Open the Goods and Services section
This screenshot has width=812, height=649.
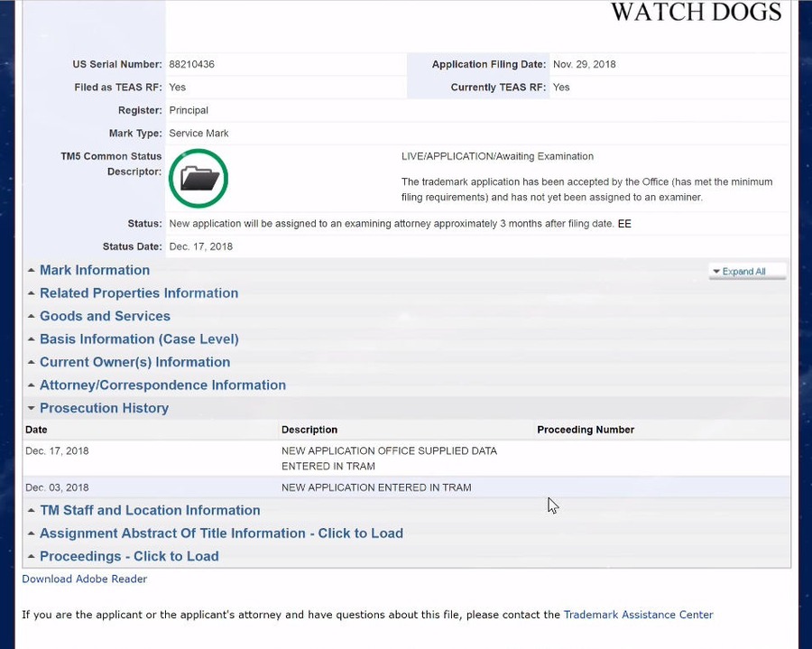(x=105, y=316)
